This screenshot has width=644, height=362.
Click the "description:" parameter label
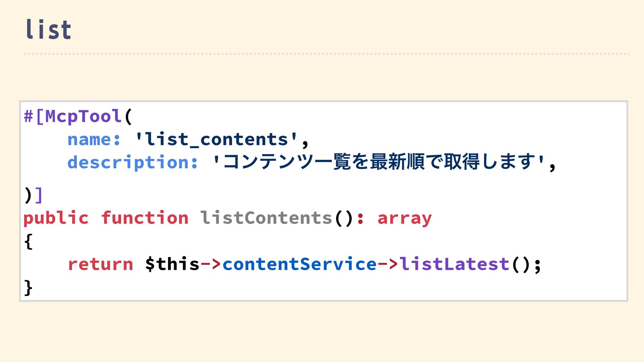coord(133,163)
